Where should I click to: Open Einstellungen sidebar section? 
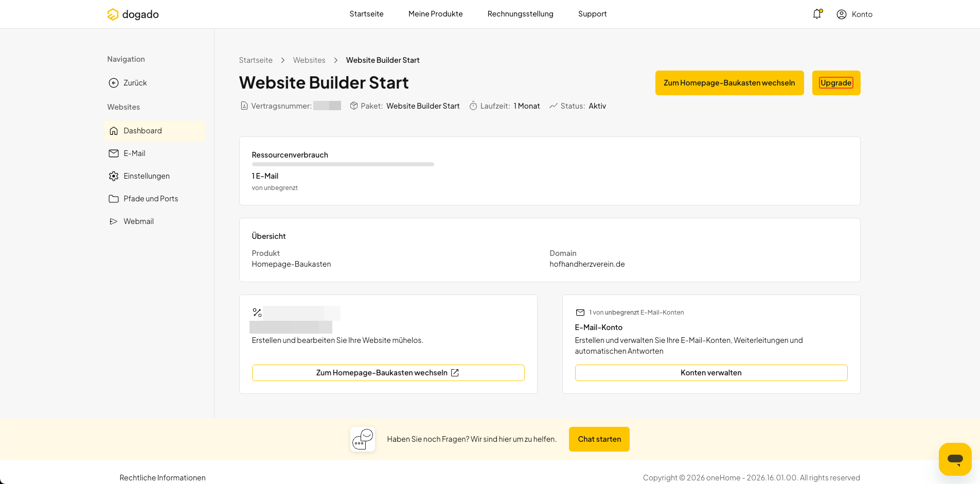pos(154,176)
